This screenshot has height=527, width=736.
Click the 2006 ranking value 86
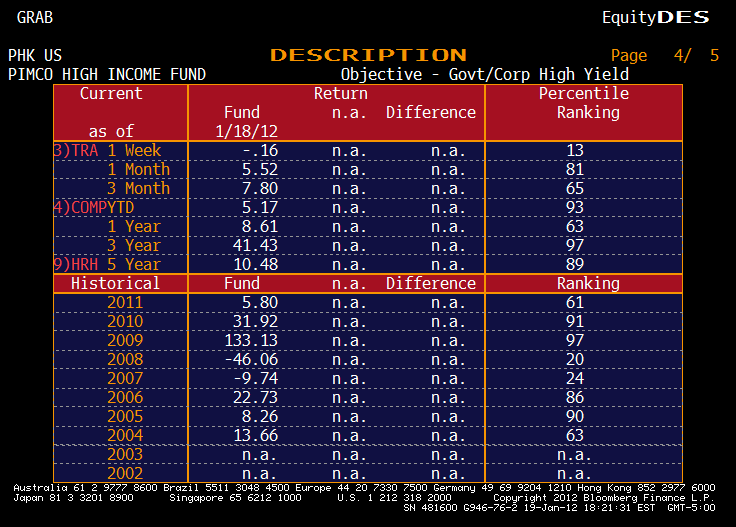pyautogui.click(x=575, y=397)
